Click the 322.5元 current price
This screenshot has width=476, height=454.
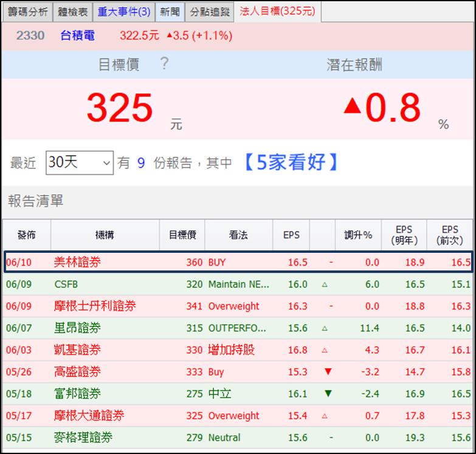pyautogui.click(x=139, y=35)
